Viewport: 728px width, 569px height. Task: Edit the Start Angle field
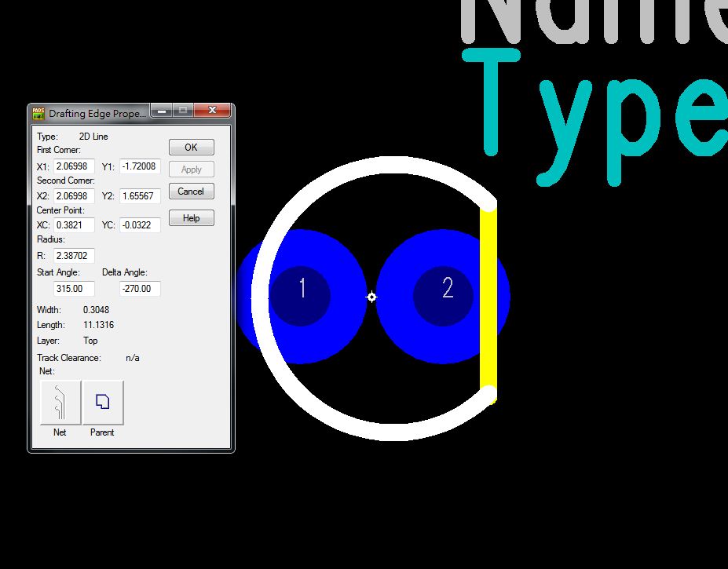[75, 289]
